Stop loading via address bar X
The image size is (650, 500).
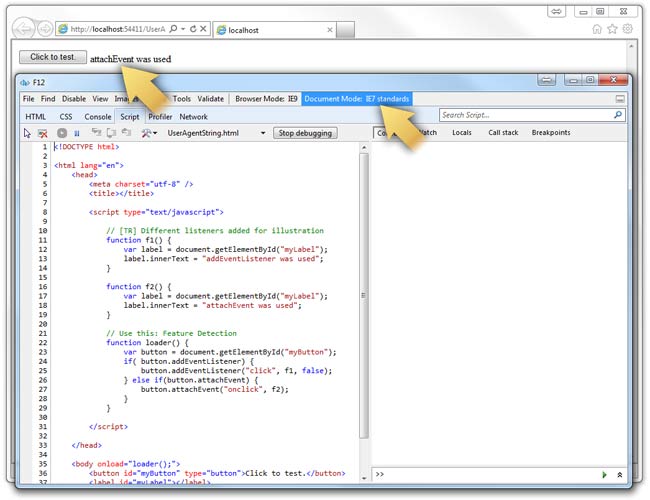[x=203, y=29]
